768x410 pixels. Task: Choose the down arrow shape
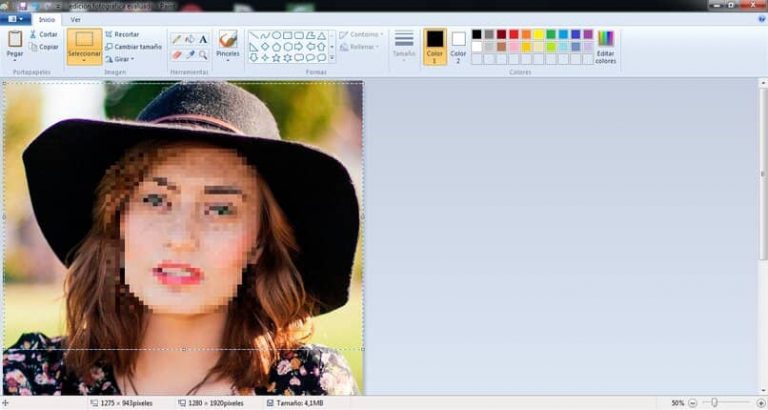(254, 58)
